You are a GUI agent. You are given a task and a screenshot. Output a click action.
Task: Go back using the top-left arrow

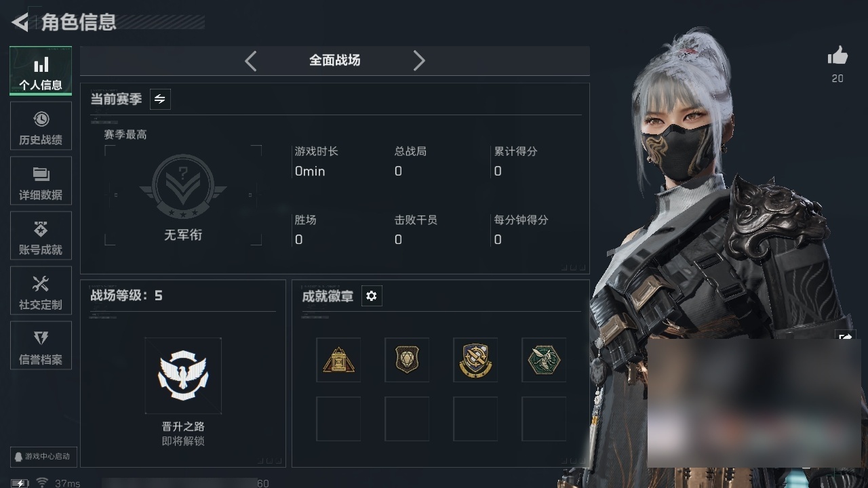20,22
